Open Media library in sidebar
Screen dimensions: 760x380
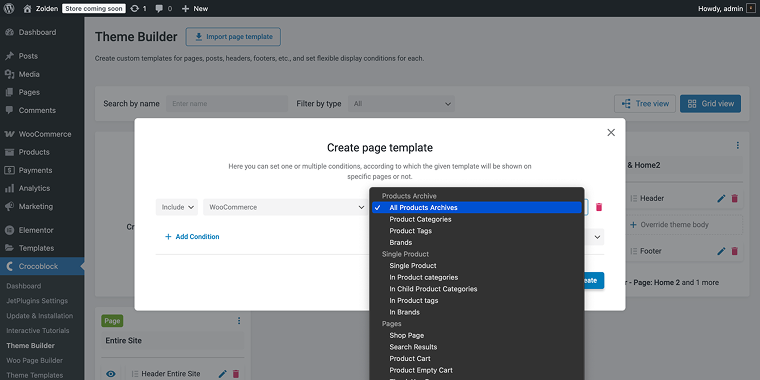click(x=29, y=74)
